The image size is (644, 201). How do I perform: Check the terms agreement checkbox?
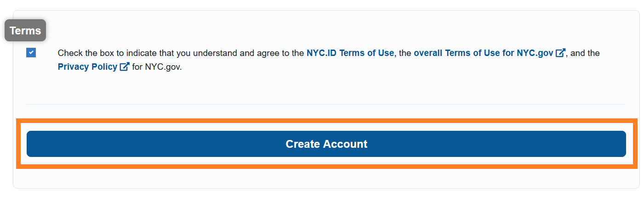pos(31,53)
